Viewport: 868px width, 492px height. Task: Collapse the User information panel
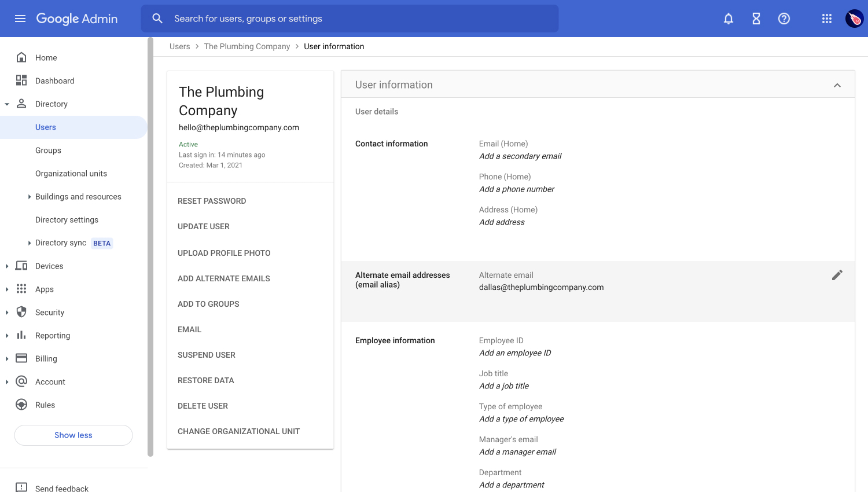(837, 85)
